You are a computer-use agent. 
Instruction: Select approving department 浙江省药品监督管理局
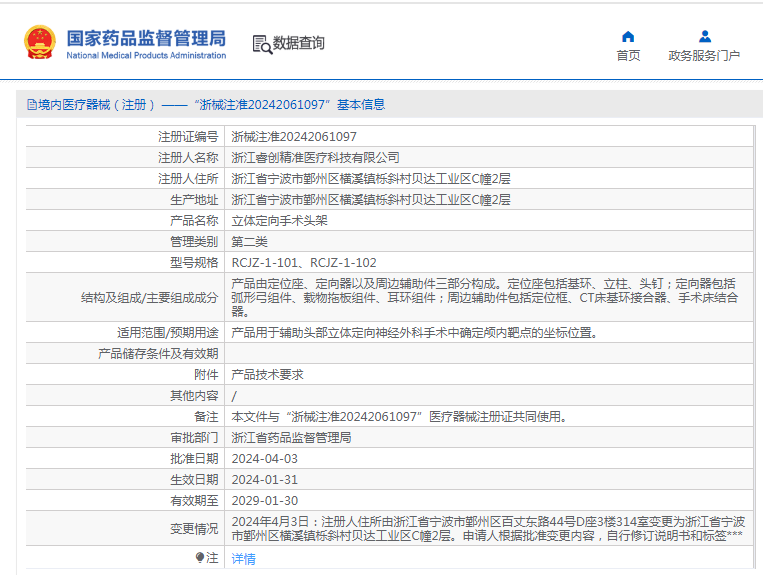coord(291,438)
